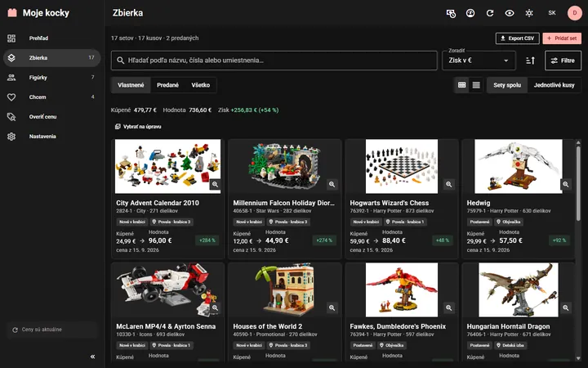This screenshot has height=368, width=588.
Task: Select the Vlastnené tab
Action: [x=131, y=85]
